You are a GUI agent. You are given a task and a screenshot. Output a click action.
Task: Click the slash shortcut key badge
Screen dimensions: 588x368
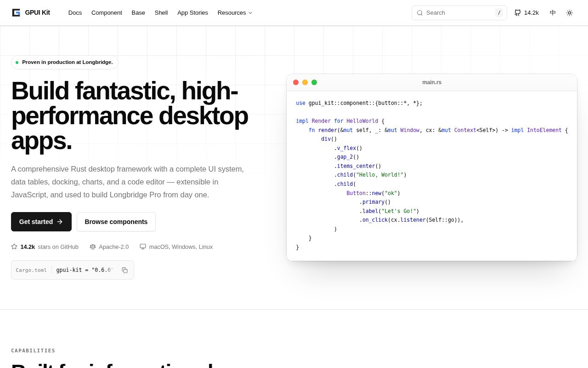coord(499,13)
